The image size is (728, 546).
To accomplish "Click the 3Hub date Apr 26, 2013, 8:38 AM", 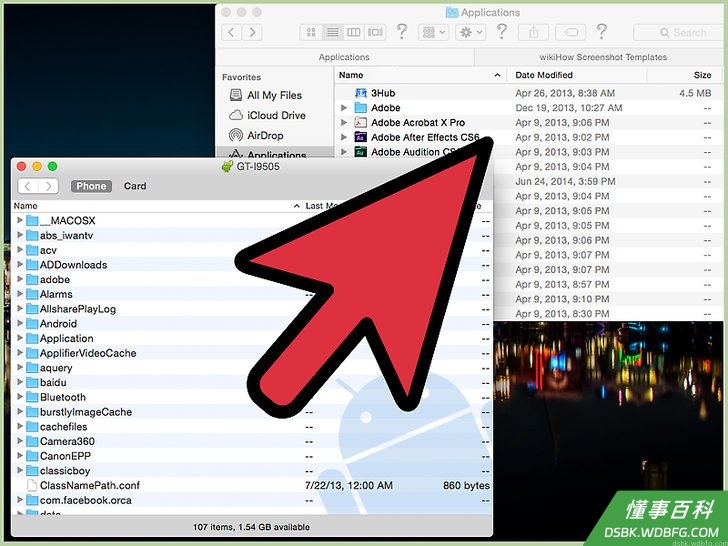I will tap(565, 93).
